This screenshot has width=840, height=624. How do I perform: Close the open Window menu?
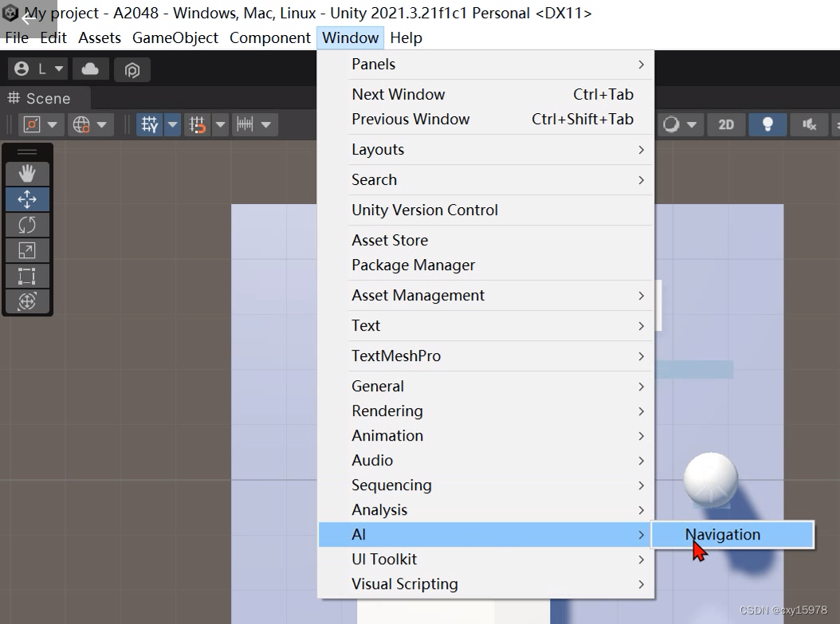click(351, 38)
